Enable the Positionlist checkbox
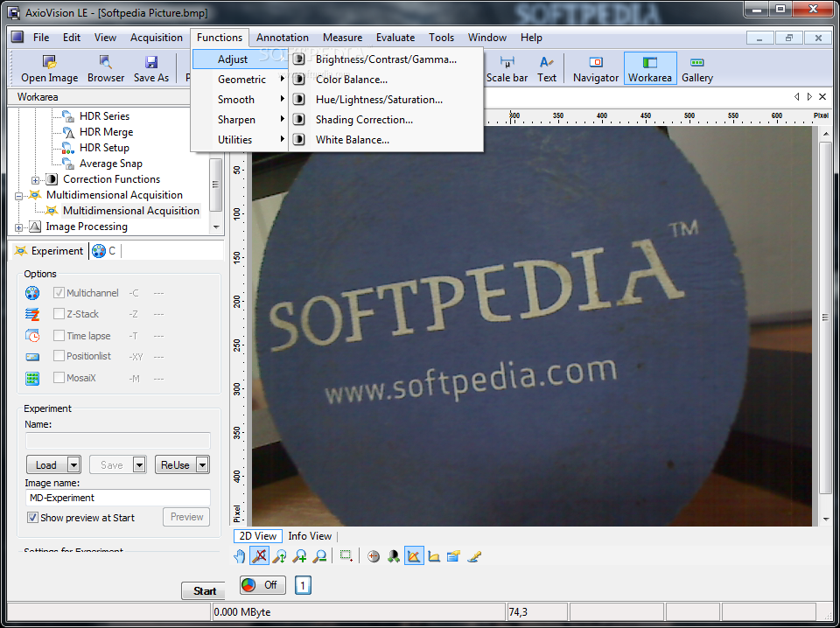The height and width of the screenshot is (628, 840). tap(59, 356)
